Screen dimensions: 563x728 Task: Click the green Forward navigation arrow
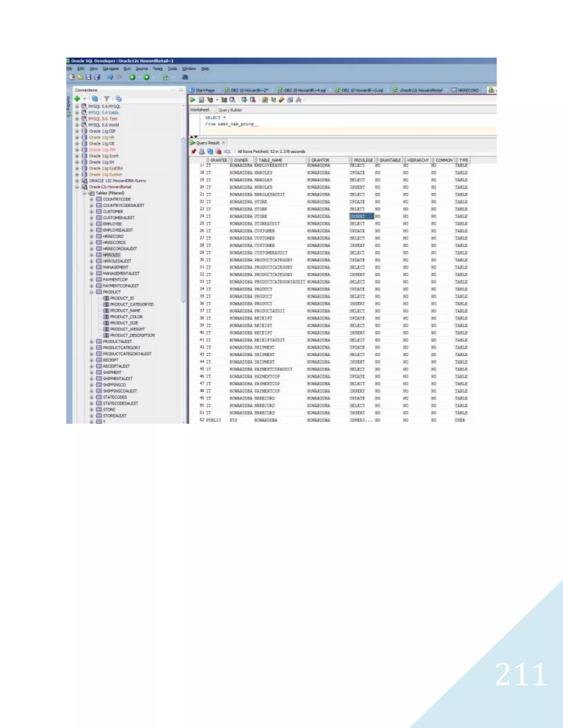147,77
